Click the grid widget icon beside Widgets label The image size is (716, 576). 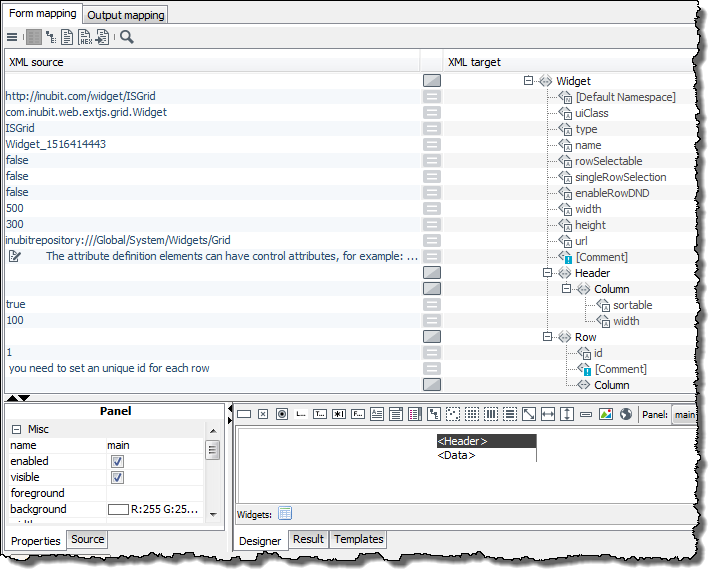(x=285, y=514)
